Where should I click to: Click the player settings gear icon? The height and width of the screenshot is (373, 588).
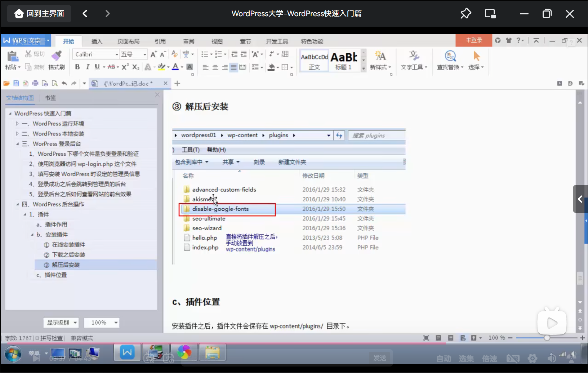point(533,358)
